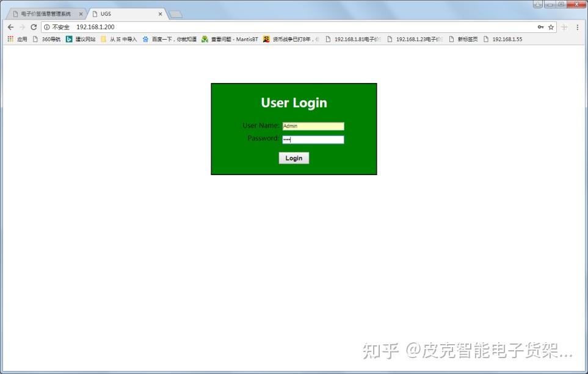Close the browser window
Viewport: 588px width, 374px height.
click(x=577, y=4)
